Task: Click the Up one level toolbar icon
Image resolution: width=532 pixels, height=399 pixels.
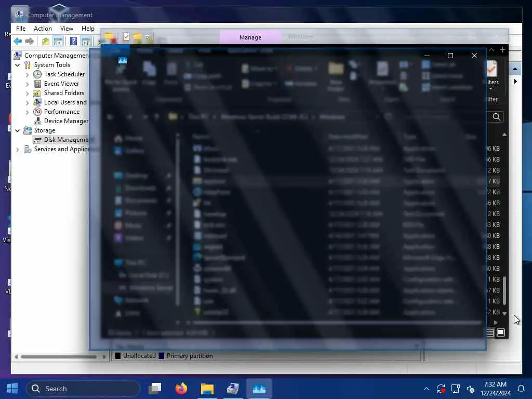Action: click(46, 42)
